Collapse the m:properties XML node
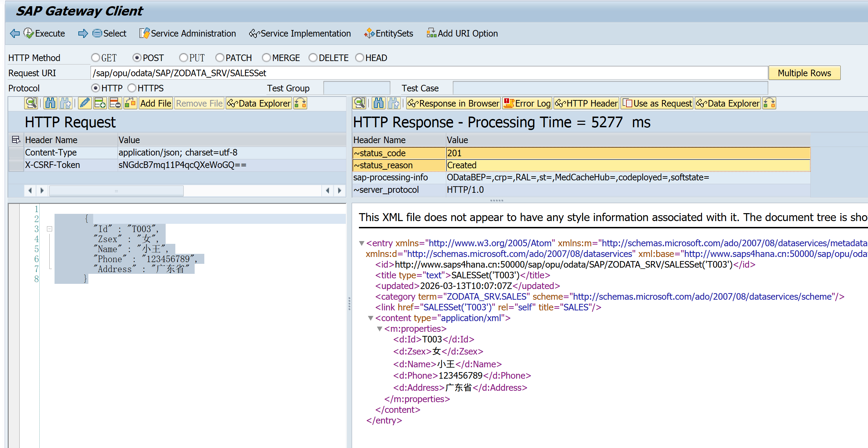868x448 pixels. click(380, 329)
